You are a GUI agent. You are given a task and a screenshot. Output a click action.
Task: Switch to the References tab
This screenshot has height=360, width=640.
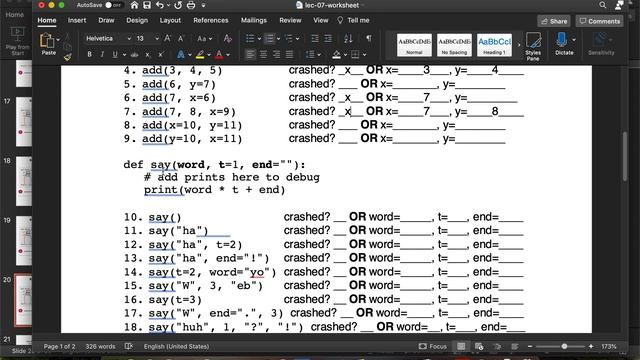211,20
